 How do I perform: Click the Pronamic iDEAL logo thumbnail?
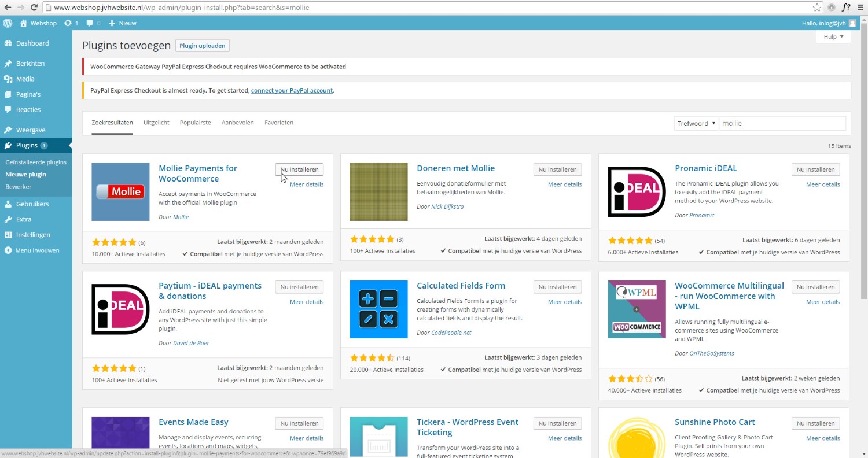click(x=637, y=192)
